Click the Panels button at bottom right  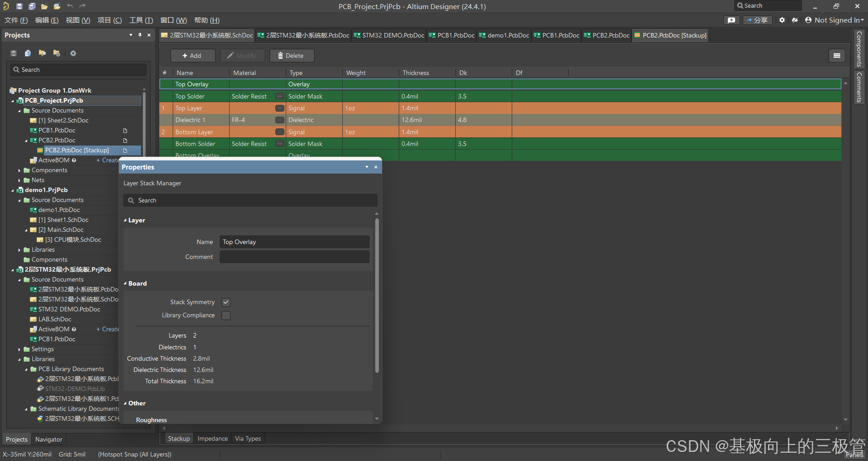854,455
